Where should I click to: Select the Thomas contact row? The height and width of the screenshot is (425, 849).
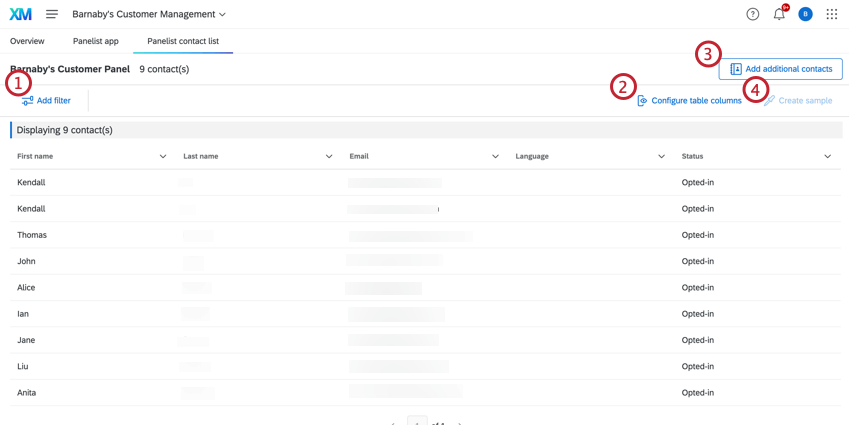(x=426, y=235)
